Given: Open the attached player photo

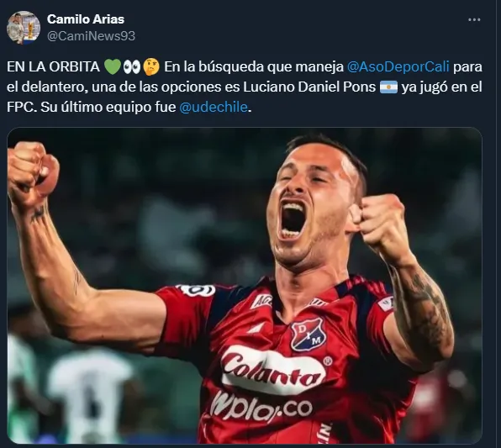Looking at the screenshot, I should click(245, 286).
